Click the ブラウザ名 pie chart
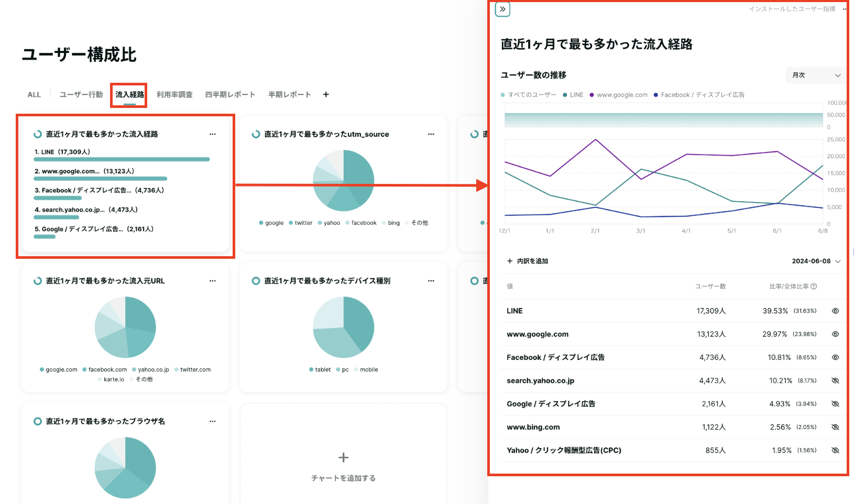This screenshot has width=854, height=504. coord(125,468)
